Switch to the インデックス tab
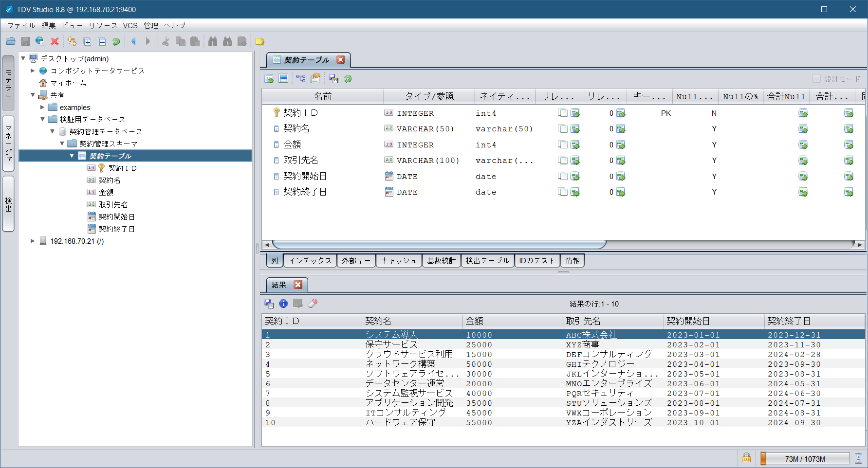Viewport: 868px width, 468px height. pos(310,261)
